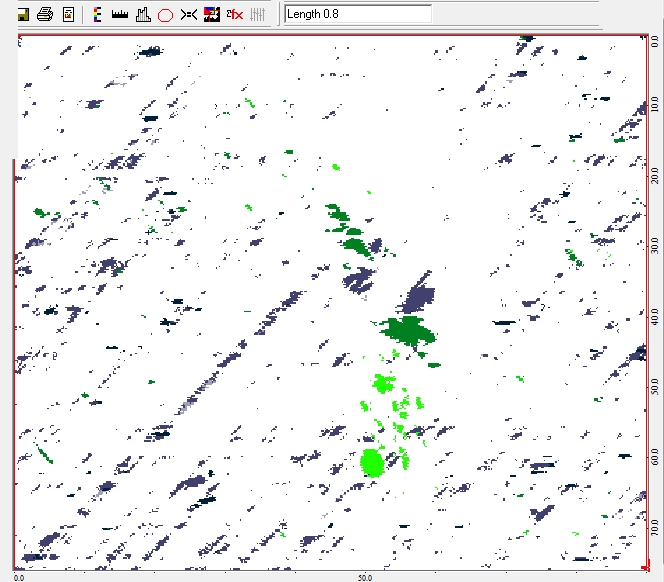The height and width of the screenshot is (582, 664).
Task: Show the histogram tool
Action: (143, 14)
